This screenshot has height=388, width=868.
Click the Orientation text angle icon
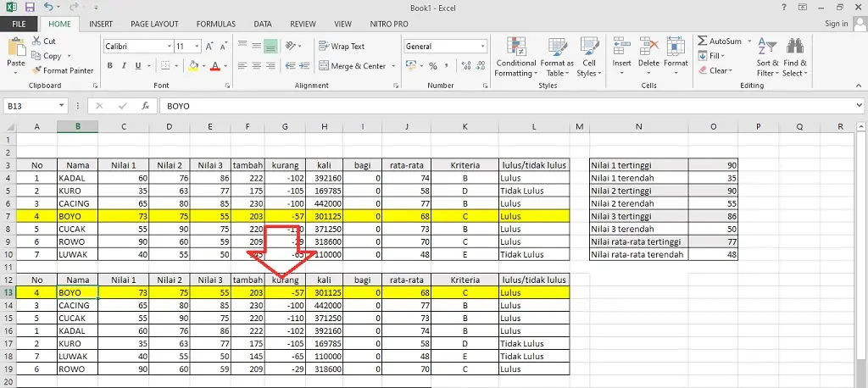coord(291,47)
